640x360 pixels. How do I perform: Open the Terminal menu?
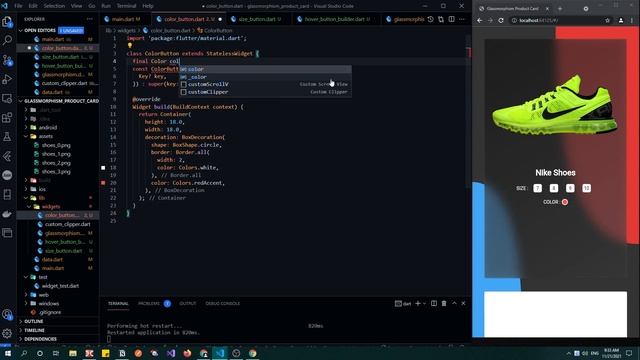point(126,6)
